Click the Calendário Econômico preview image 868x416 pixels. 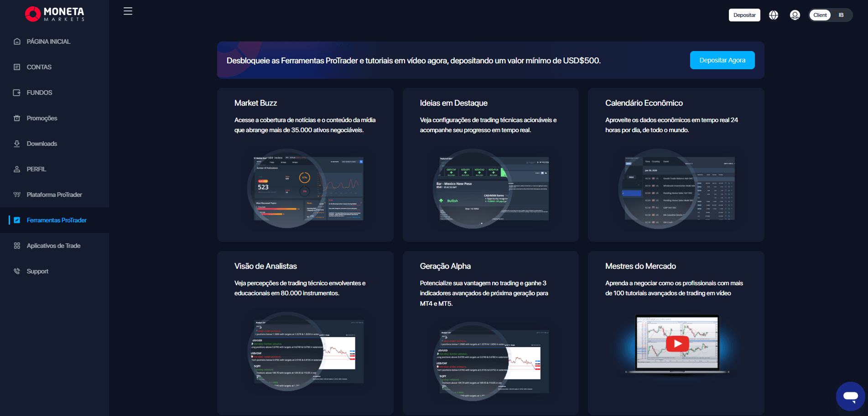(676, 188)
